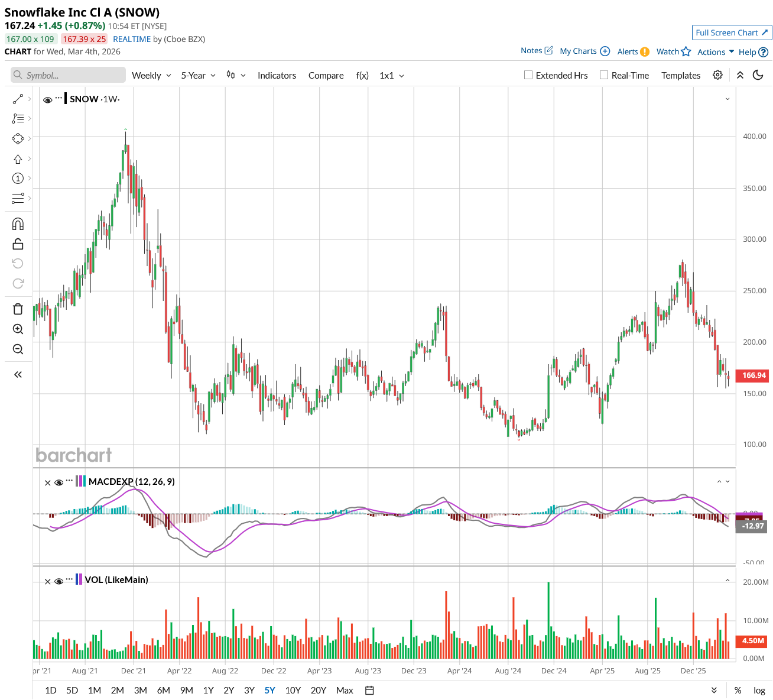Open the Full Screen Chart
This screenshot has height=700, width=773.
(732, 33)
